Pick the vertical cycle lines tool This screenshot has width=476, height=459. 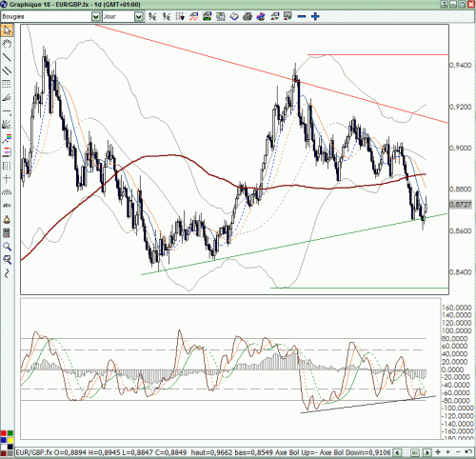point(7,166)
